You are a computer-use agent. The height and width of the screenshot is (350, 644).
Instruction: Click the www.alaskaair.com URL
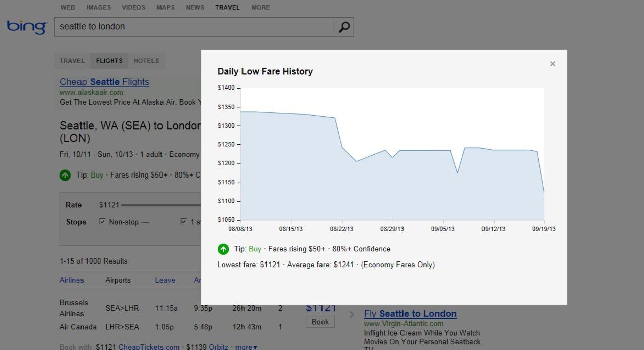pos(91,92)
